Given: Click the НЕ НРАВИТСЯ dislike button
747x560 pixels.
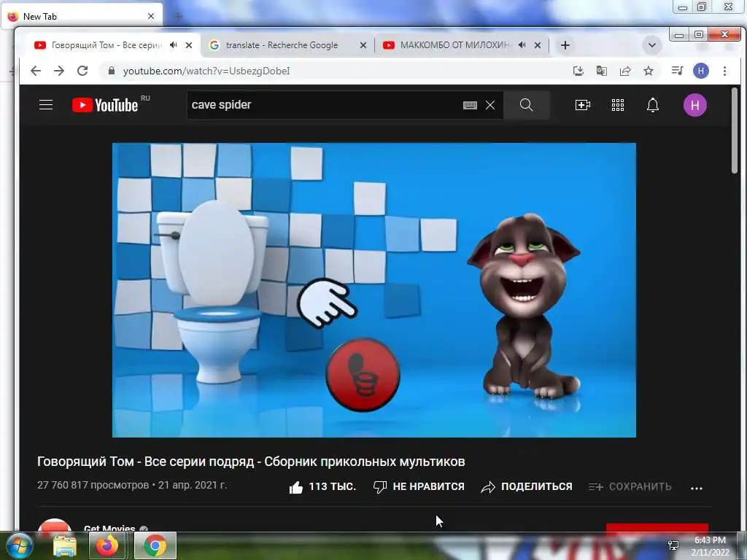Looking at the screenshot, I should point(419,486).
